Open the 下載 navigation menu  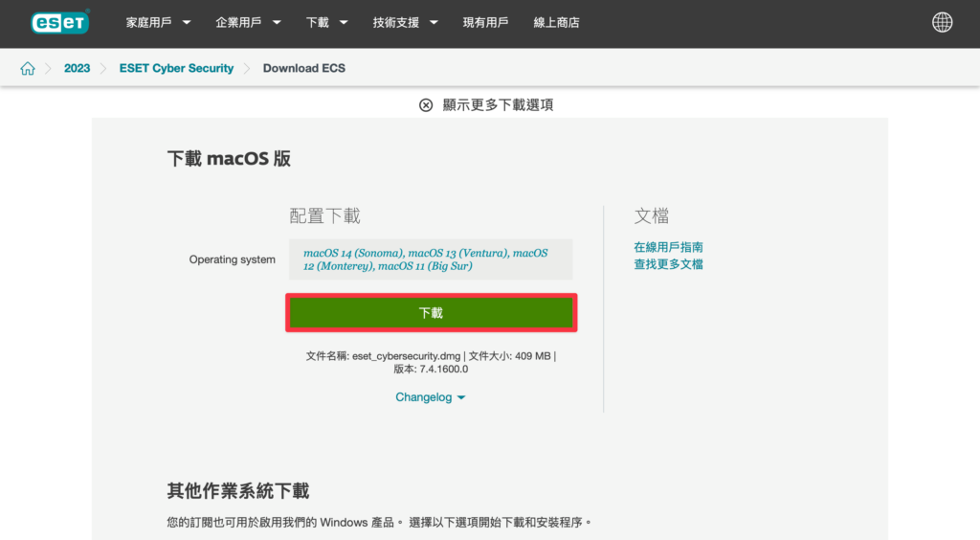point(318,23)
